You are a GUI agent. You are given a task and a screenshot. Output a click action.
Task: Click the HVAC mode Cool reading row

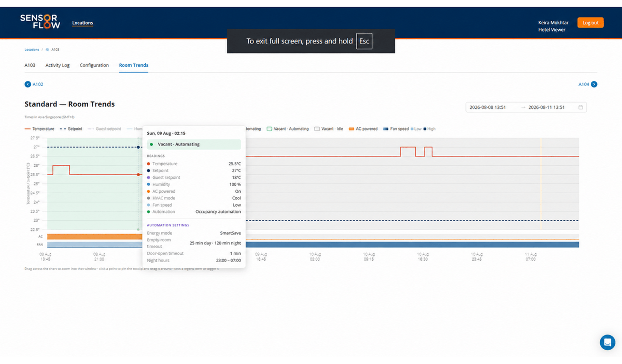(x=194, y=199)
